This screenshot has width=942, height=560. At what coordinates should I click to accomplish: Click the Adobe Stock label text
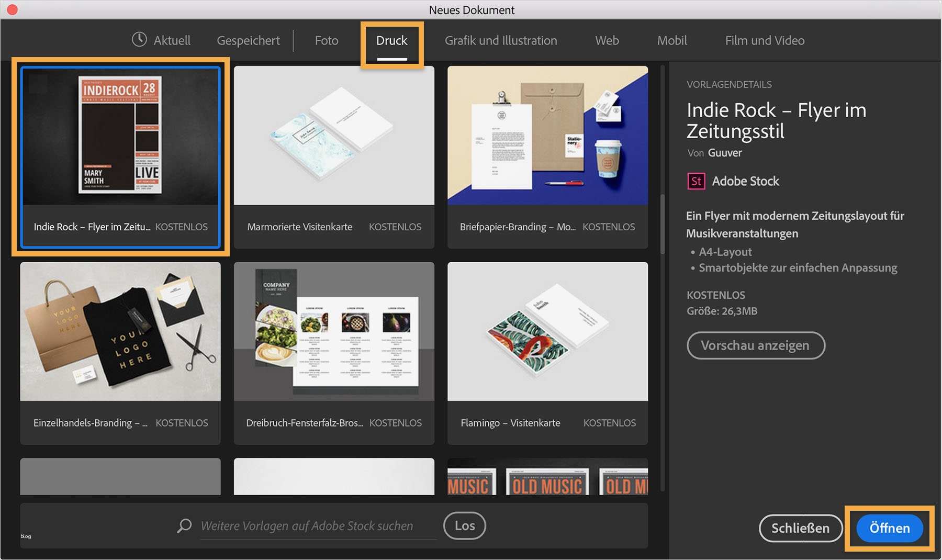click(x=745, y=181)
